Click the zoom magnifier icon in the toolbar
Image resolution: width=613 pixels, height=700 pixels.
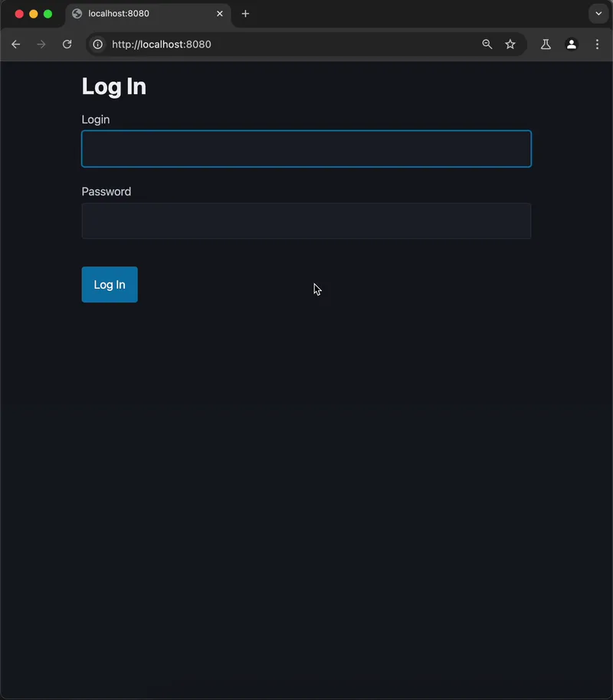coord(487,44)
